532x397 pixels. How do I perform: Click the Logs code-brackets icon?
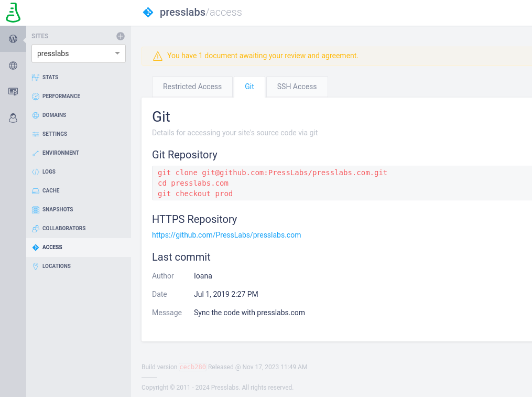point(35,172)
